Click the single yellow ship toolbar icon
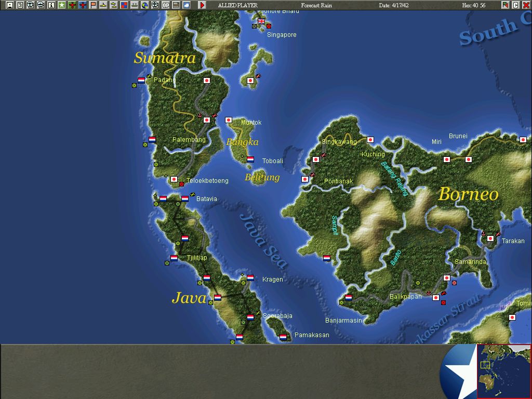 [103, 5]
